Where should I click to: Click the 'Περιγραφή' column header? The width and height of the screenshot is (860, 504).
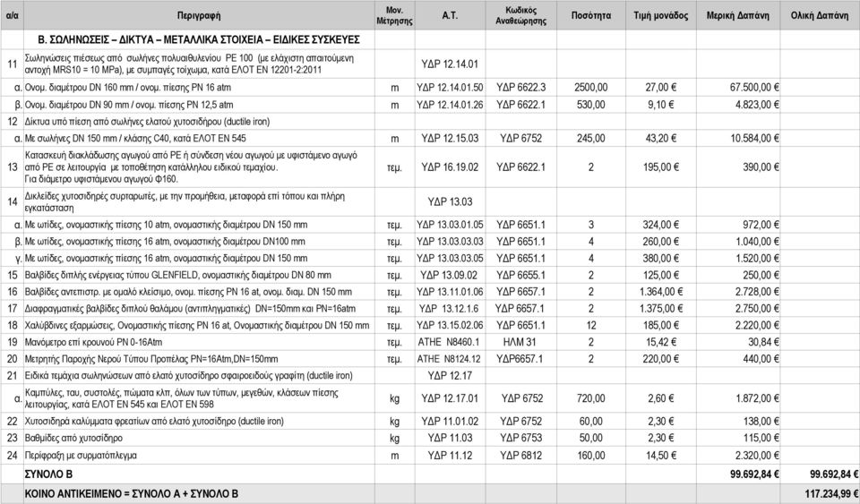(199, 15)
